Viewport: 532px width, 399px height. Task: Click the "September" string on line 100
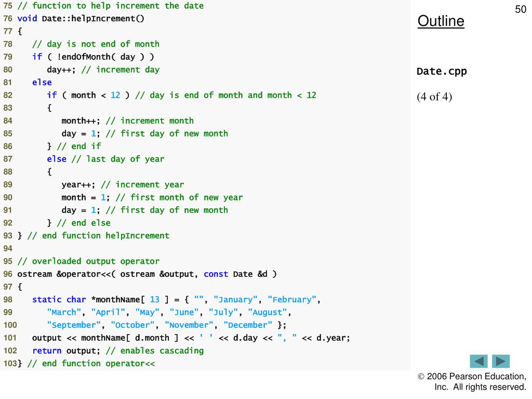pyautogui.click(x=74, y=325)
